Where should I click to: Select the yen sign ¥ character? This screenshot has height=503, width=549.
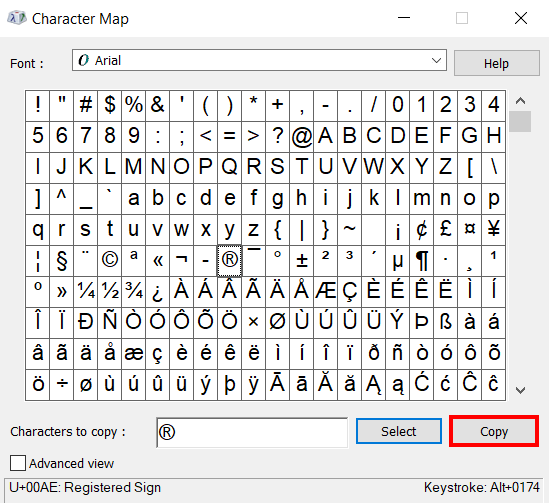point(493,230)
